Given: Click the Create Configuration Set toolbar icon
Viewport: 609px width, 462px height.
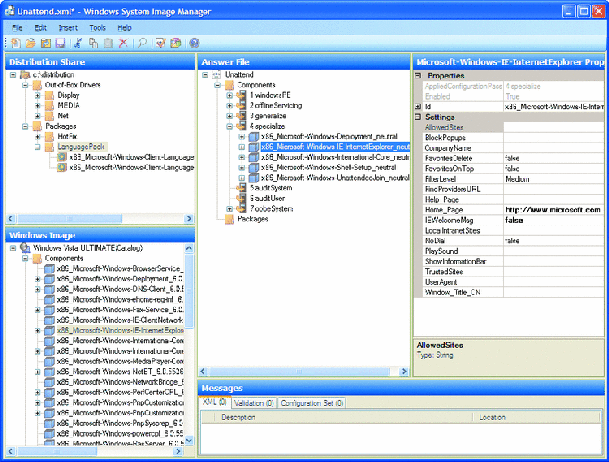Looking at the screenshot, I should point(176,43).
